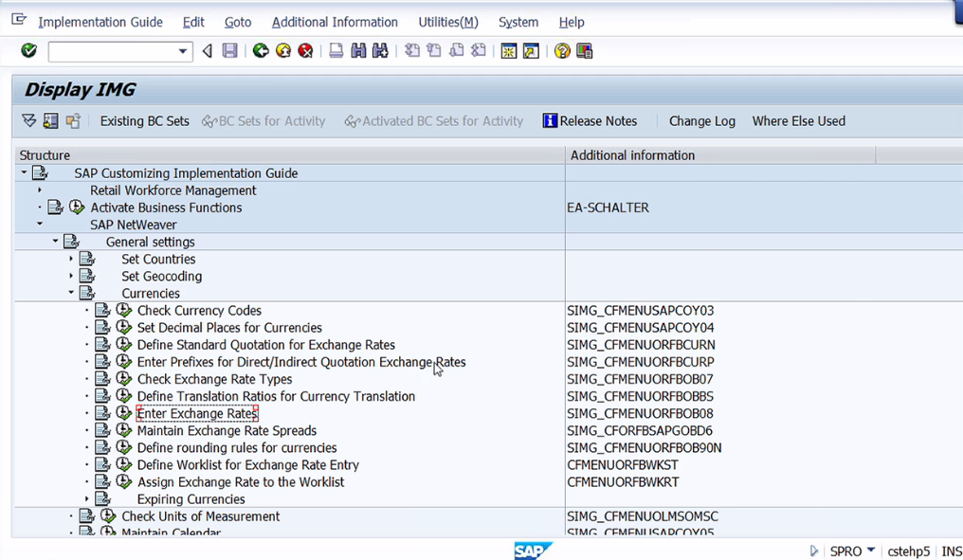Click the yellow Exit icon
This screenshot has height=560, width=963.
pos(283,50)
